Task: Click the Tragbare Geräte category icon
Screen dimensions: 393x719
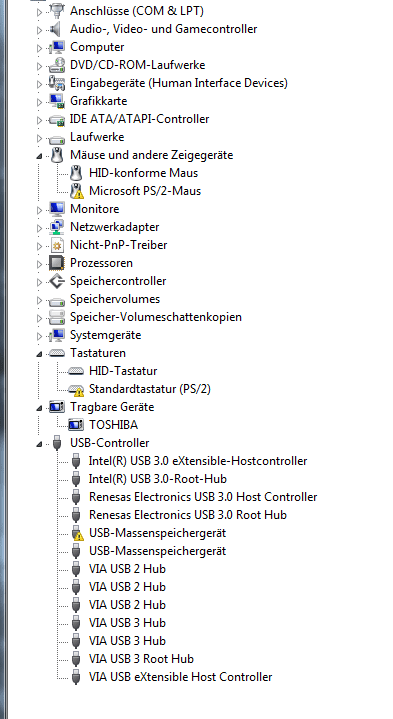Action: (57, 407)
